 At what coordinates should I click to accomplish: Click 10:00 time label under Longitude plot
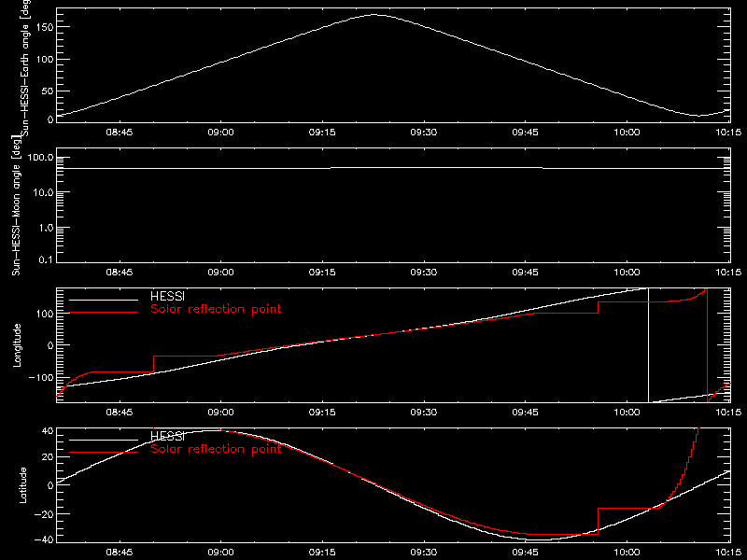click(627, 412)
